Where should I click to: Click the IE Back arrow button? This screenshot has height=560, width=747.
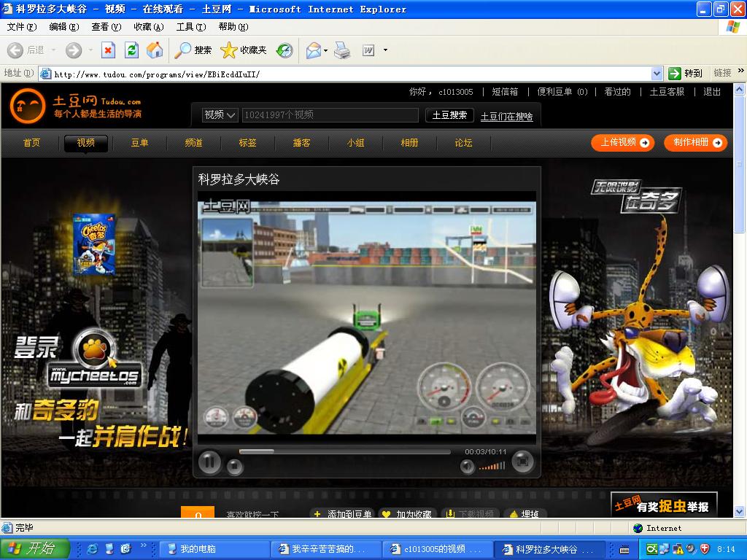[x=15, y=50]
